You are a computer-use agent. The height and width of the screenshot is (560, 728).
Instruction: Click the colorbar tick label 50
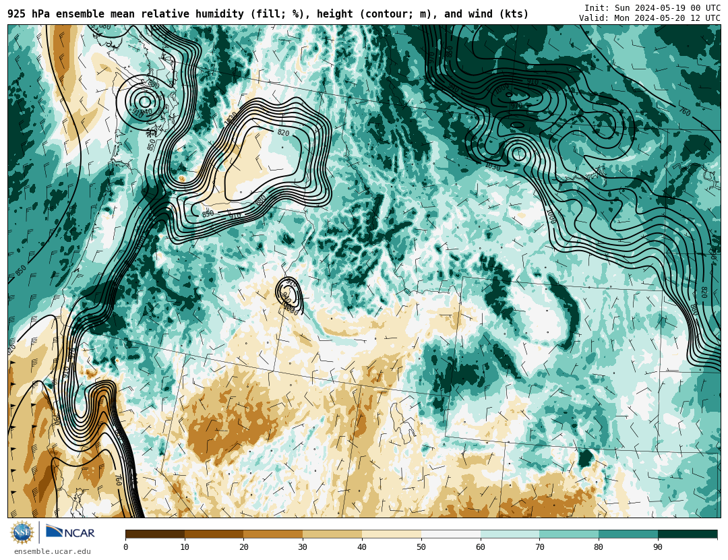(x=421, y=547)
